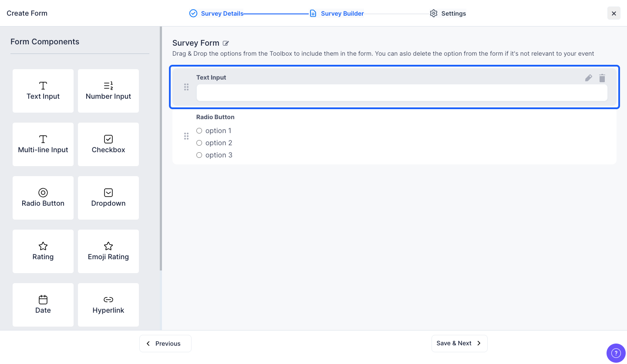Select radio option 1
The height and width of the screenshot is (364, 627).
[x=199, y=130]
